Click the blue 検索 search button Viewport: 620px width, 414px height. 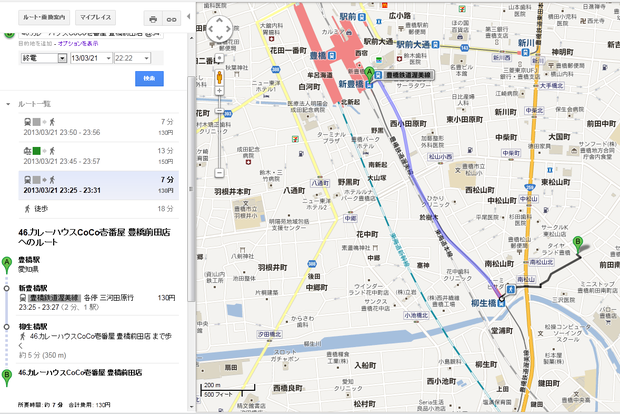[149, 78]
